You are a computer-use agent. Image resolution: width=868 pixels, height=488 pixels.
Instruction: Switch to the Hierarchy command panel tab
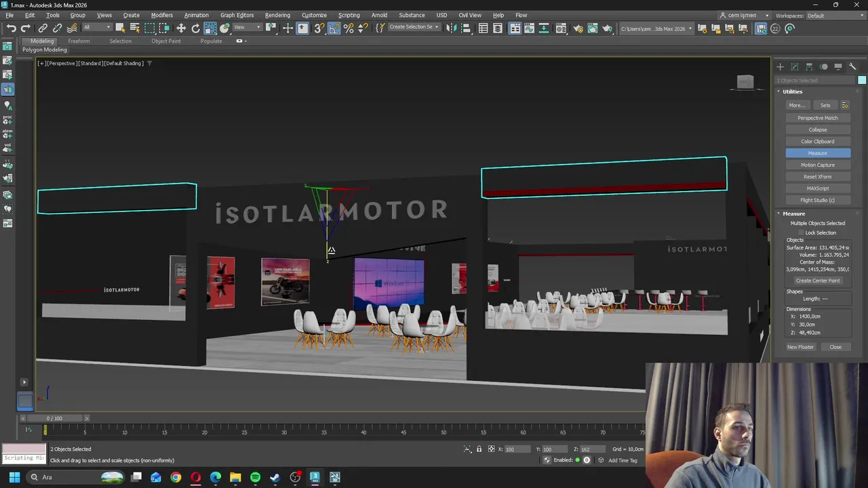coord(809,66)
